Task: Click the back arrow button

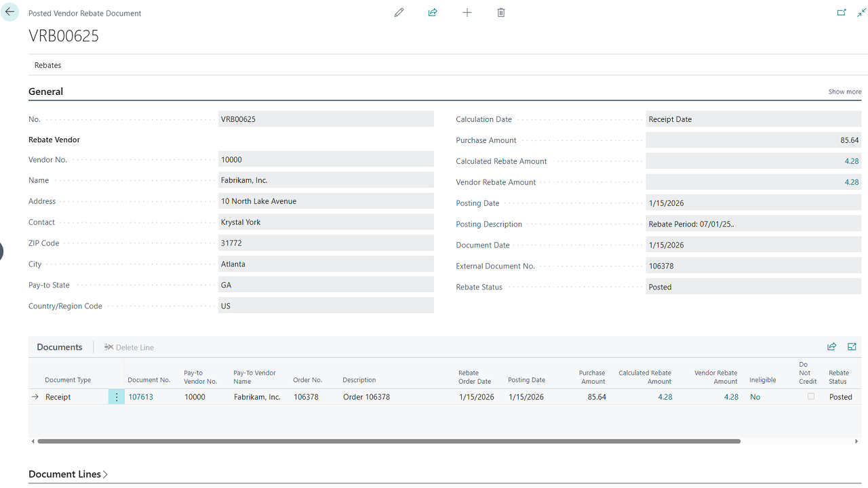Action: 9,12
